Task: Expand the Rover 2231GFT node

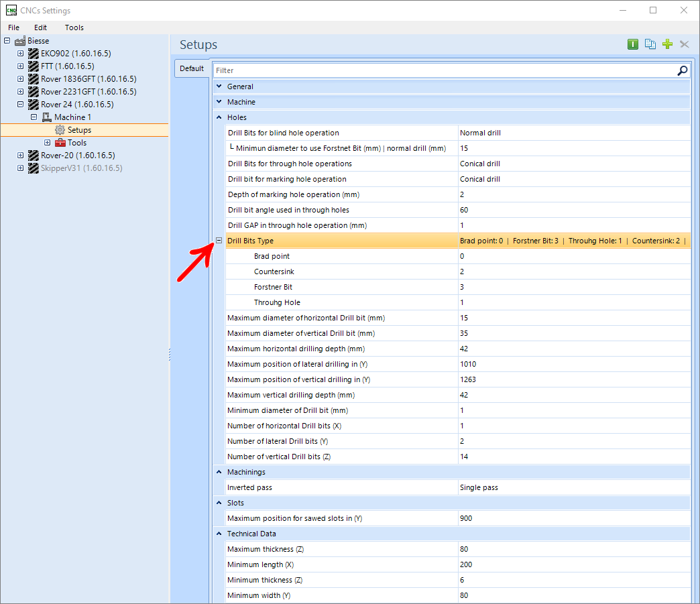Action: (x=21, y=92)
